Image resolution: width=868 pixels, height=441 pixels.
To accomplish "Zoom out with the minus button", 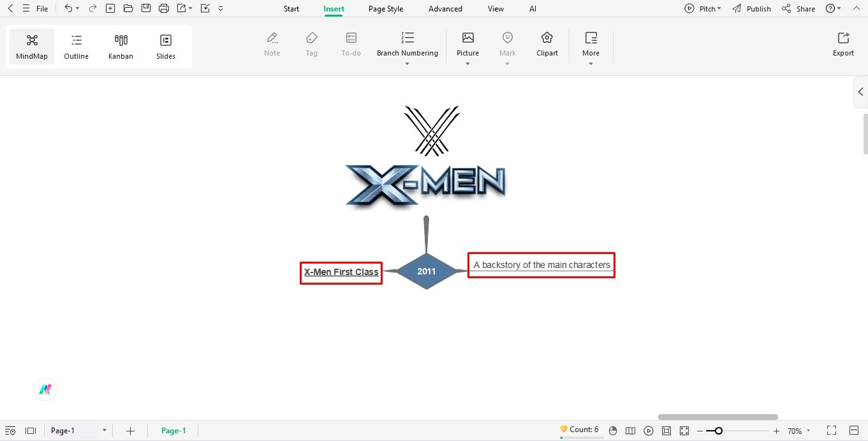I will (x=700, y=431).
